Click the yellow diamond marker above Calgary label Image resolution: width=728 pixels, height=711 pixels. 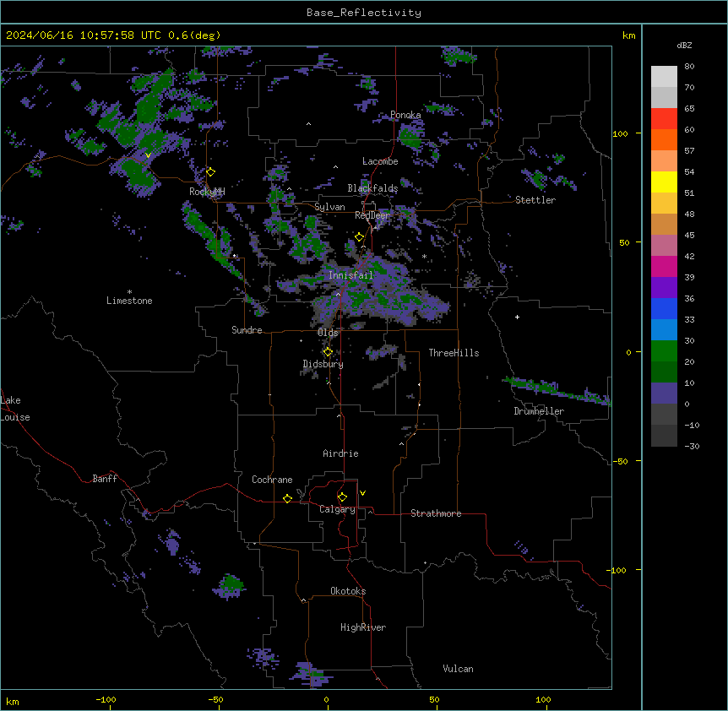coord(342,497)
